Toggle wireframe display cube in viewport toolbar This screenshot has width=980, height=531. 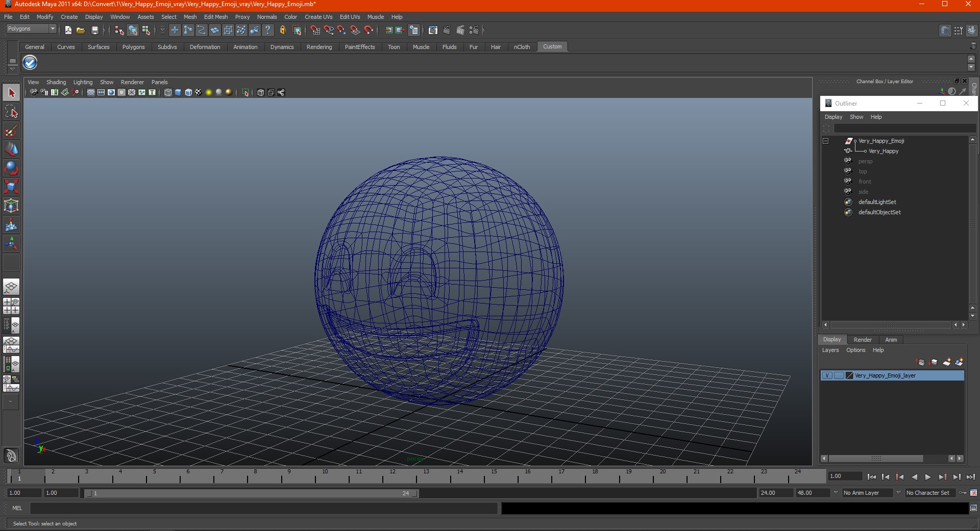(168, 92)
